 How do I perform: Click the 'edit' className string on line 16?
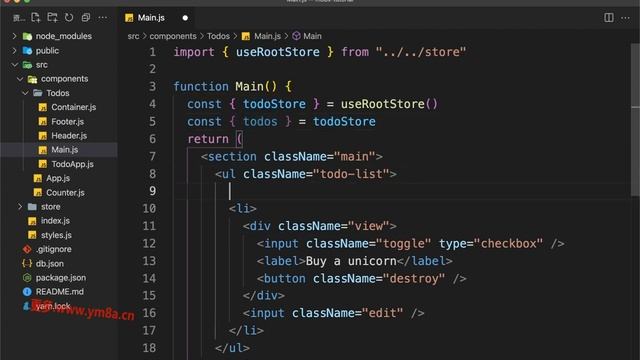[382, 313]
